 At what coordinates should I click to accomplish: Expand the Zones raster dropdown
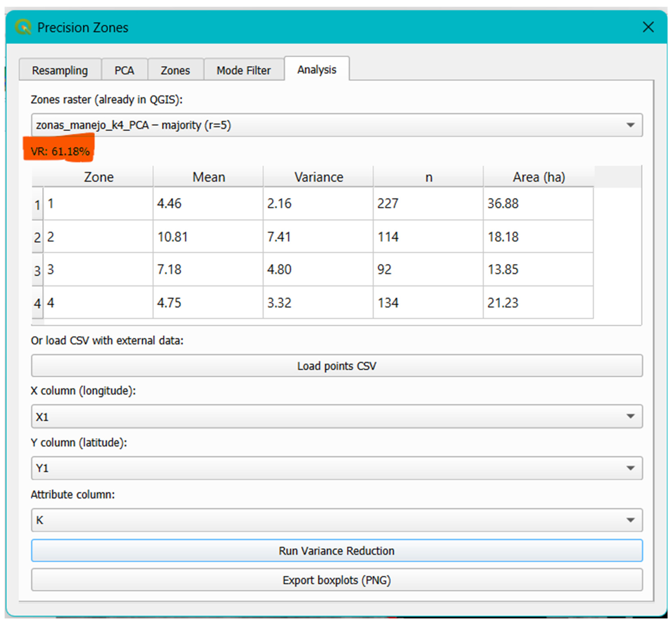[x=336, y=125]
